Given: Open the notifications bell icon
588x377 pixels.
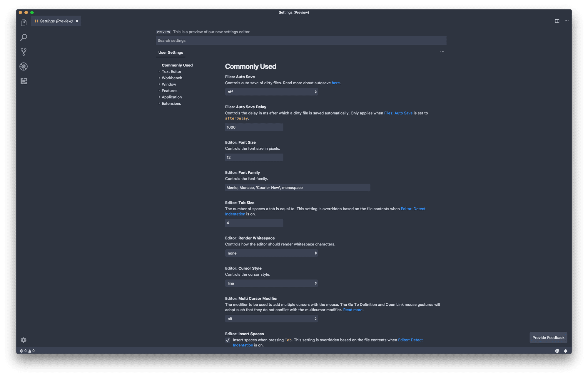Looking at the screenshot, I should [x=565, y=351].
